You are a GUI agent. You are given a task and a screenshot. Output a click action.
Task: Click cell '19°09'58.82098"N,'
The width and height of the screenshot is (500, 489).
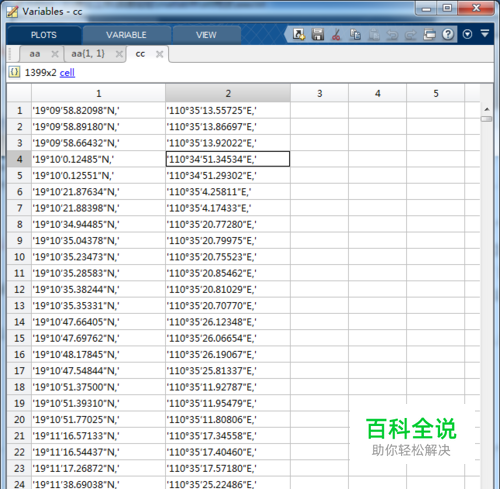(x=99, y=110)
